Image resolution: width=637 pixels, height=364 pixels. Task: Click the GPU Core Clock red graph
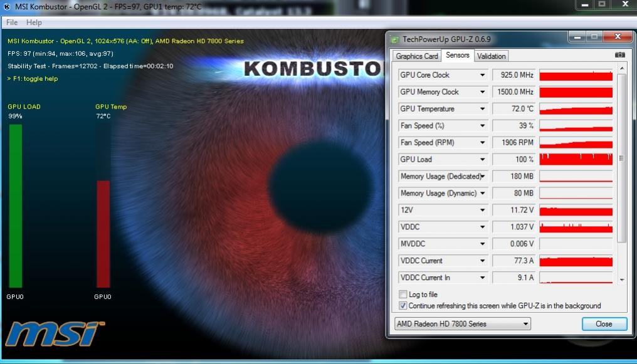click(x=576, y=75)
